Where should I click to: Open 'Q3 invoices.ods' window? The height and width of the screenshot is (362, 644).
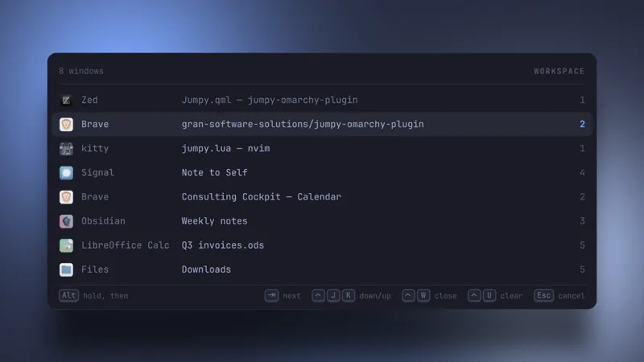[x=223, y=245]
